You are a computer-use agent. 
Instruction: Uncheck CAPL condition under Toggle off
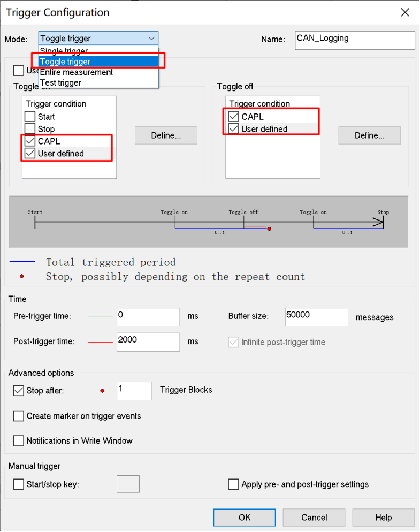click(233, 116)
